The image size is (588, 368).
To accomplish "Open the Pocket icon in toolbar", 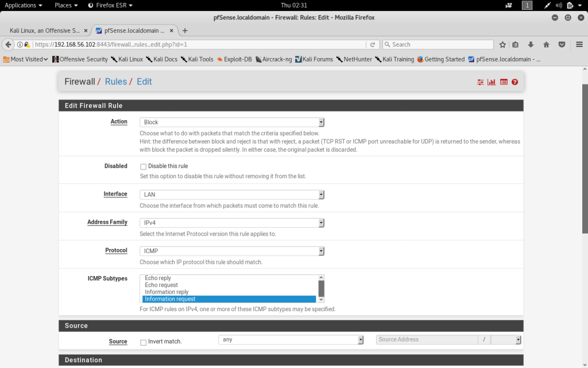I will 562,44.
